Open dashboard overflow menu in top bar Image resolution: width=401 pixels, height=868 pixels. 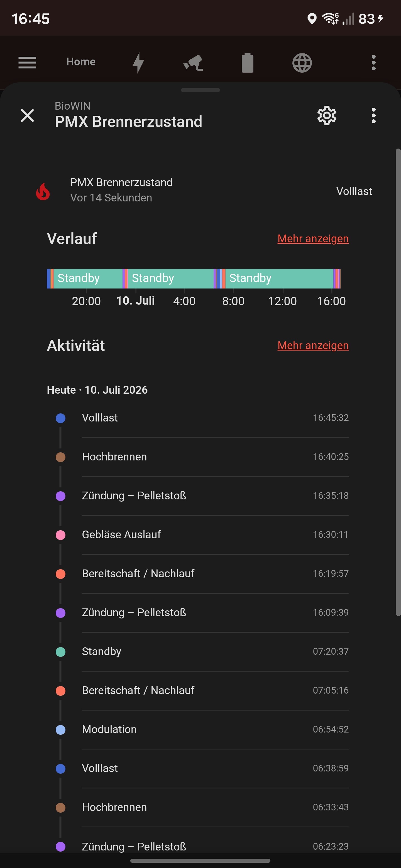click(373, 63)
